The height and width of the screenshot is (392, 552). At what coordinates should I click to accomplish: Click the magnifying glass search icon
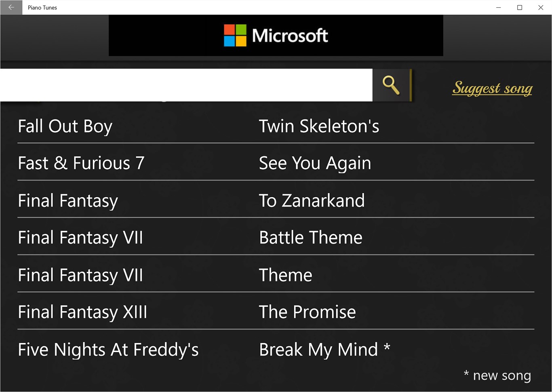(x=390, y=85)
